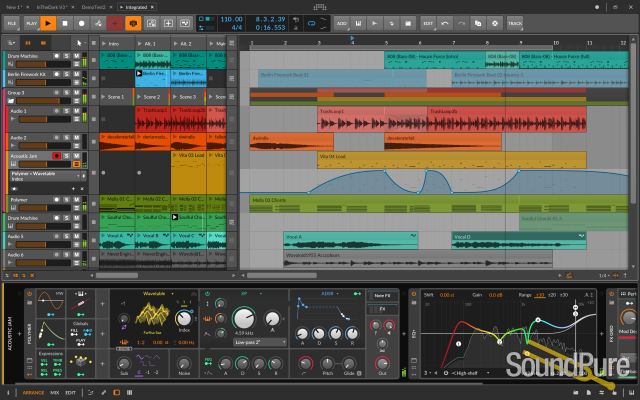This screenshot has height=400, width=640.
Task: Start playback with the orange play button
Action: point(48,23)
